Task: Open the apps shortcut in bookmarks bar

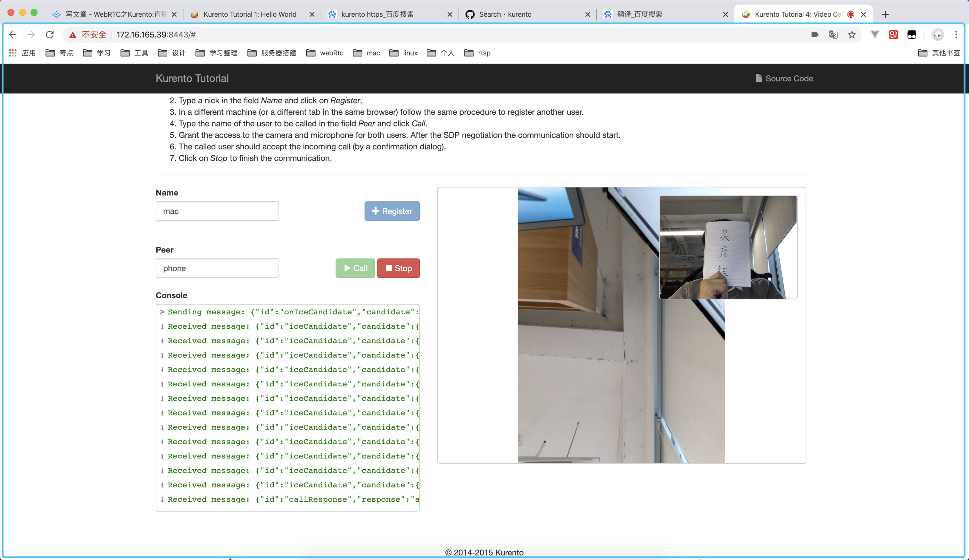Action: pos(22,53)
